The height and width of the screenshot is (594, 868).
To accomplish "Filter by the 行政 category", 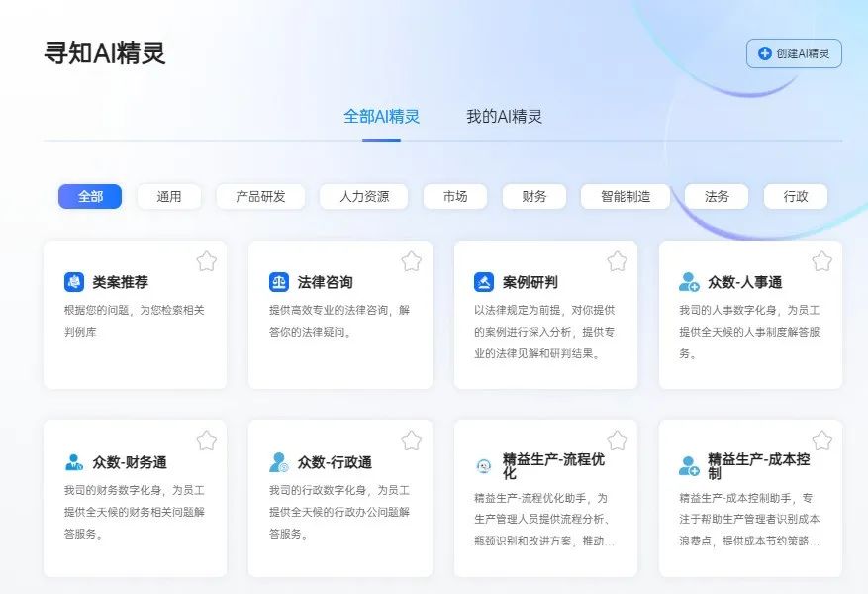I will point(796,197).
